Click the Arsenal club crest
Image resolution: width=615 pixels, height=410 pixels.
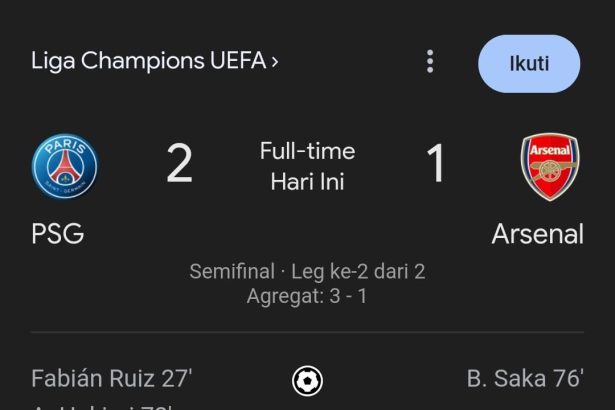point(550,167)
